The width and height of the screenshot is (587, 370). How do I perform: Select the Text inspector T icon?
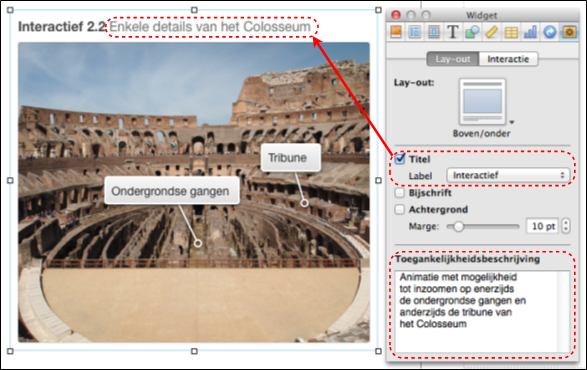(453, 32)
